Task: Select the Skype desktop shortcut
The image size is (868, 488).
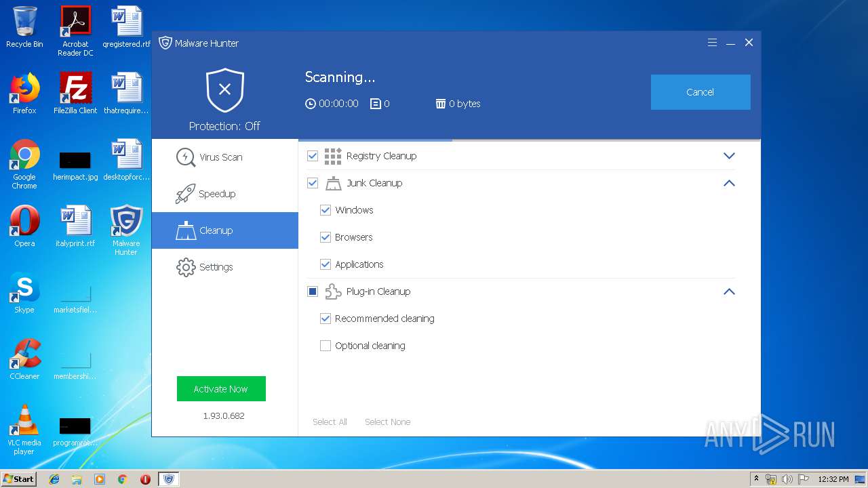Action: 24,293
